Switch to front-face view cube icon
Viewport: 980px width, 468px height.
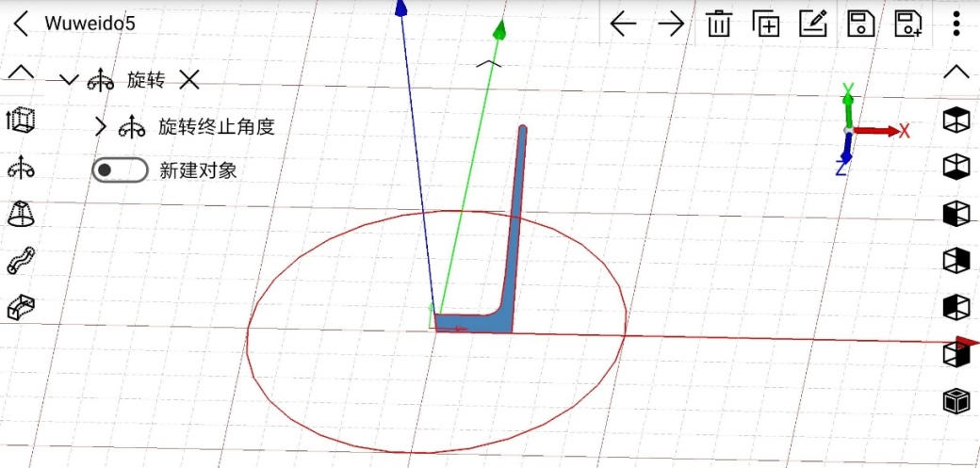tap(956, 307)
